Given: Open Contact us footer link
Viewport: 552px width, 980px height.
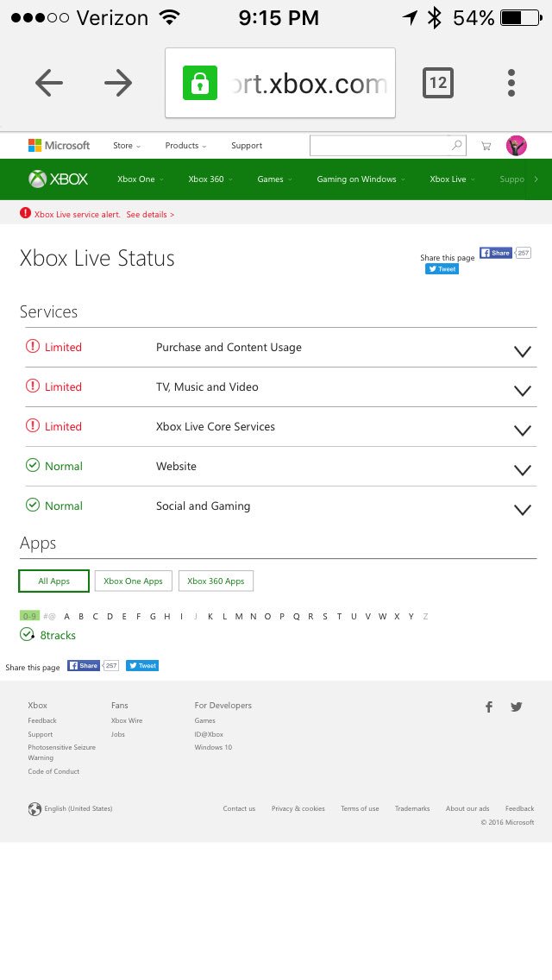Looking at the screenshot, I should coord(240,808).
